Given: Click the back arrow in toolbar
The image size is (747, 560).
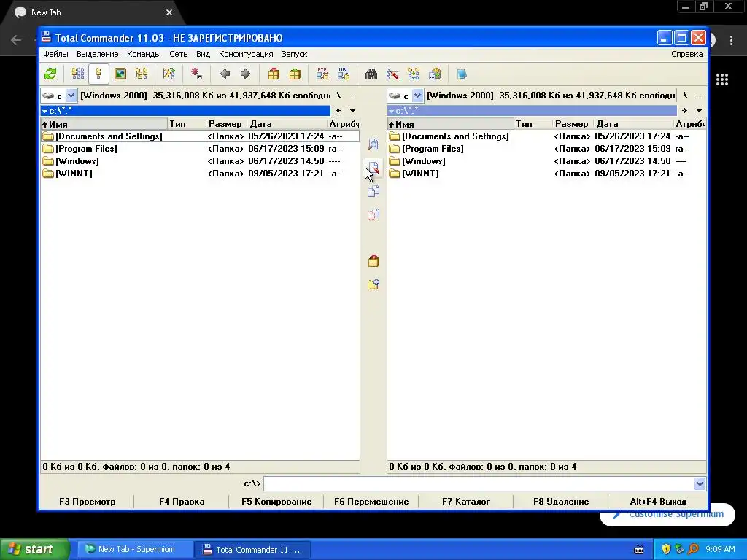Looking at the screenshot, I should [x=225, y=74].
